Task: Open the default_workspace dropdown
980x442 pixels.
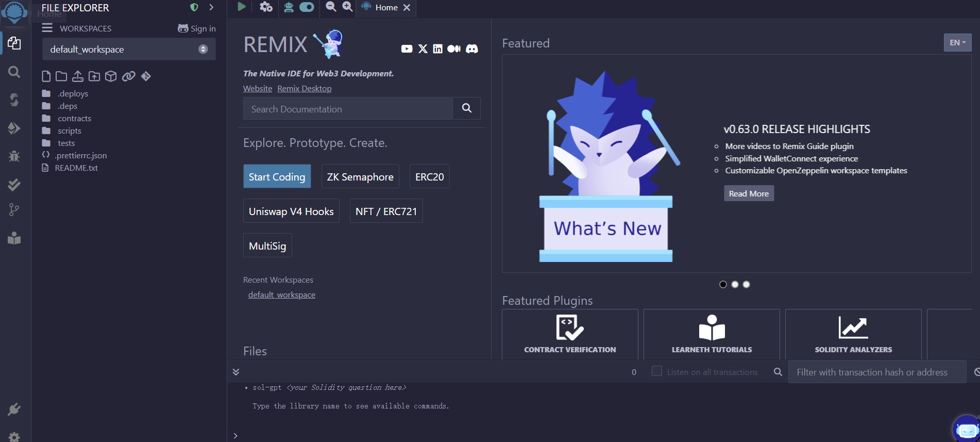Action: [x=129, y=50]
